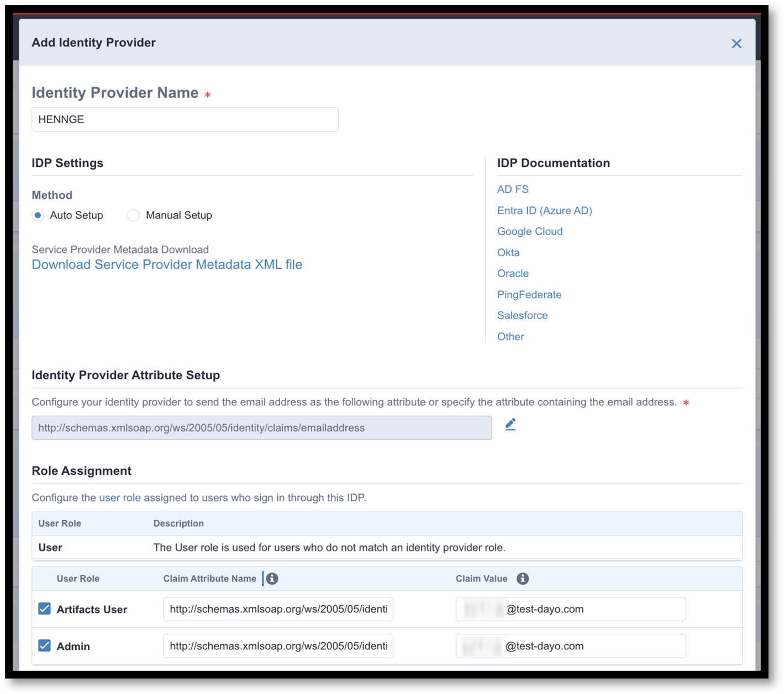This screenshot has height=694, width=784.
Task: Click the 'User' role row label
Action: point(50,548)
